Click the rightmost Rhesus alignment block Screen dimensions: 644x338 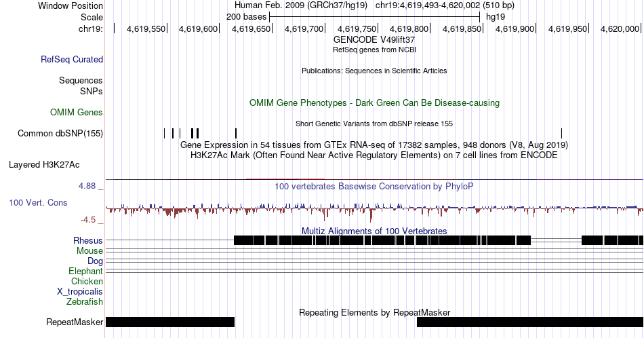pyautogui.click(x=612, y=240)
